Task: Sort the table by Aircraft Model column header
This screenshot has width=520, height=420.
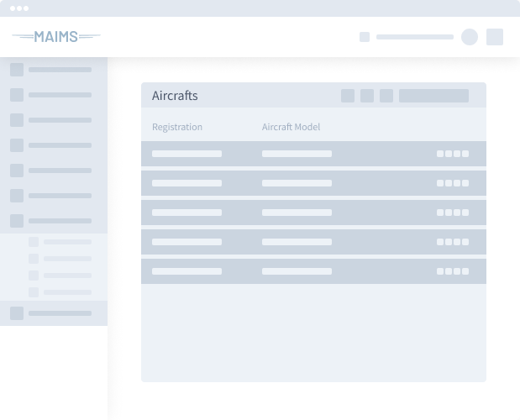Action: pos(291,127)
